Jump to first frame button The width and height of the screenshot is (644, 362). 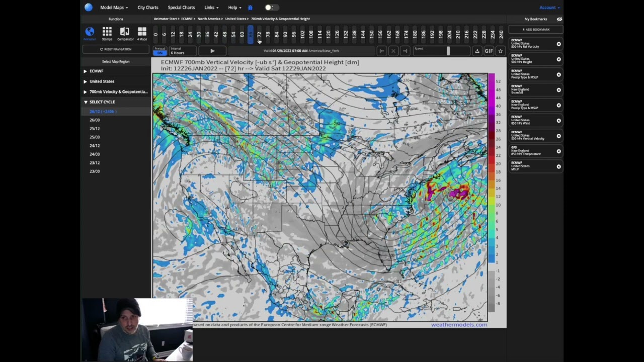pos(381,51)
